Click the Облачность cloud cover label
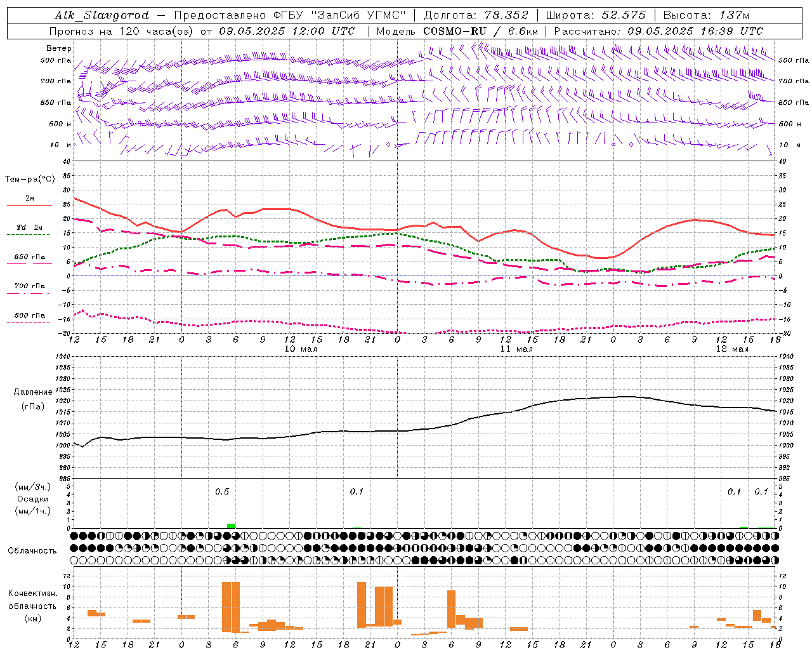 point(32,551)
